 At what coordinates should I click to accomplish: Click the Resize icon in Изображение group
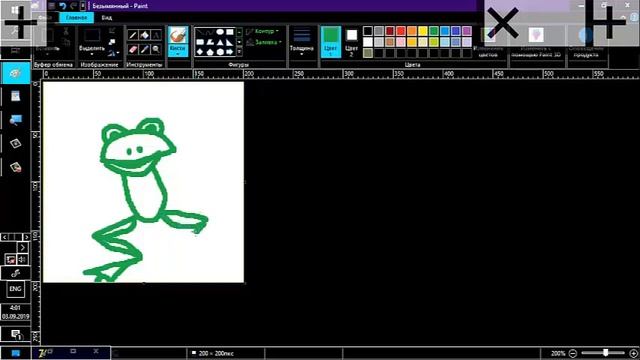tap(112, 42)
